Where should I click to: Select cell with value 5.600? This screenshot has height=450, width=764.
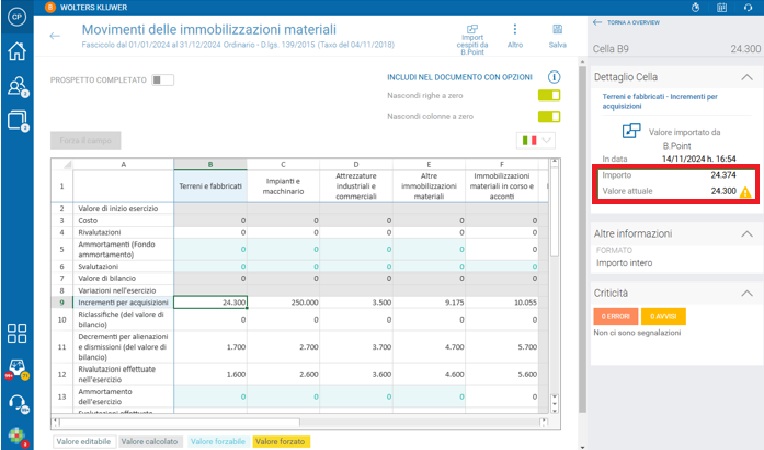502,375
